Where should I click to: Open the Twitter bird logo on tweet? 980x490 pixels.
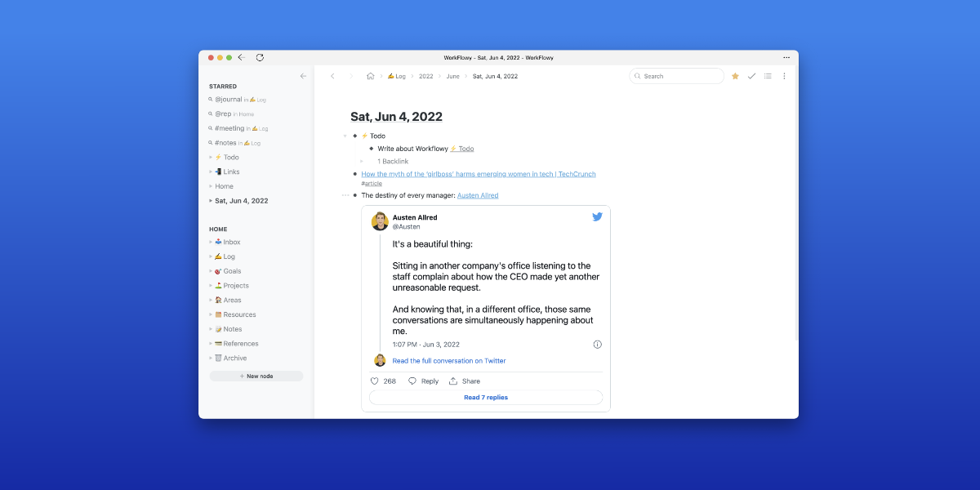pos(597,217)
